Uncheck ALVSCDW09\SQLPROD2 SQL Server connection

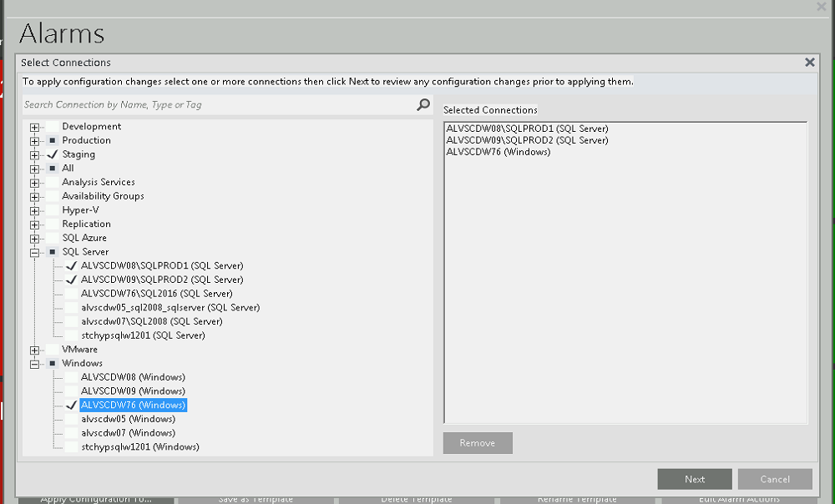(x=72, y=280)
